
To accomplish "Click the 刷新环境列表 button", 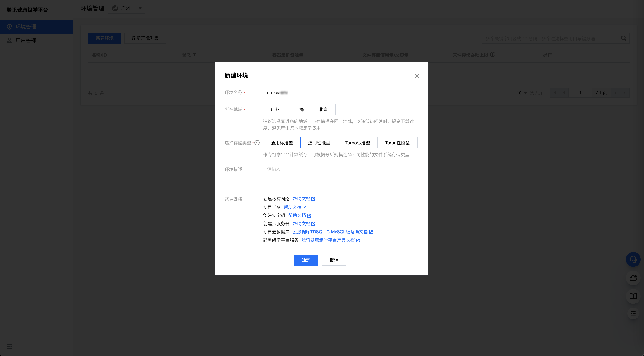I will tap(145, 38).
